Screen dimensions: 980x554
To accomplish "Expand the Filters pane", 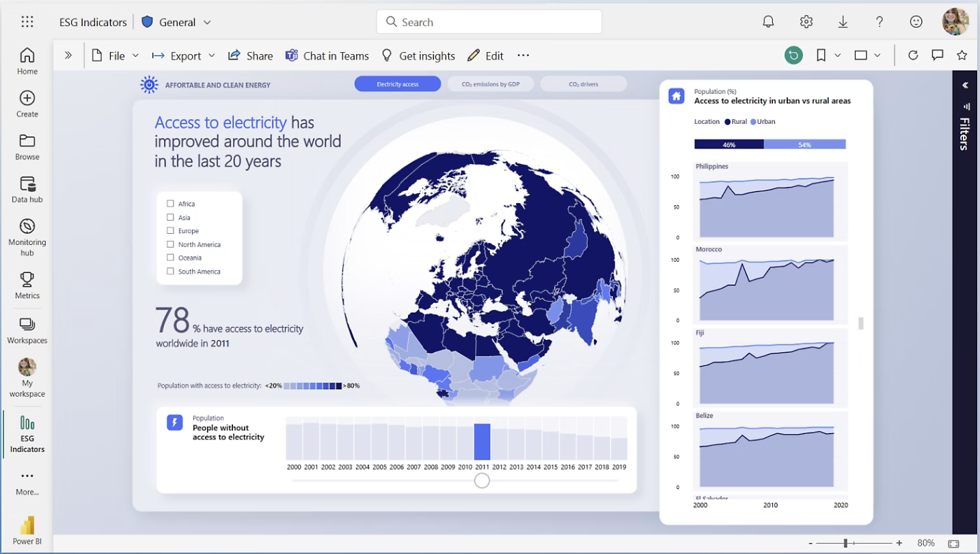I will 964,85.
